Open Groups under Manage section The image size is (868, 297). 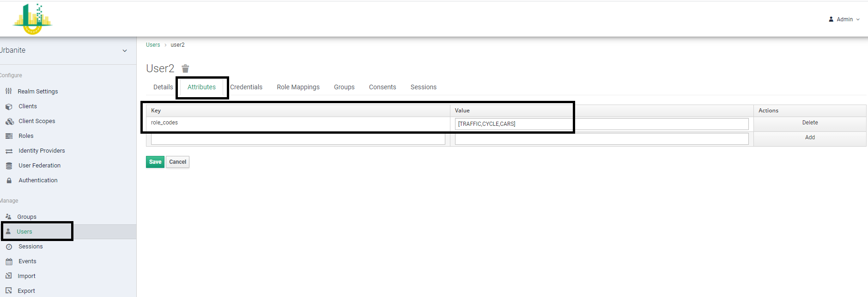[27, 217]
